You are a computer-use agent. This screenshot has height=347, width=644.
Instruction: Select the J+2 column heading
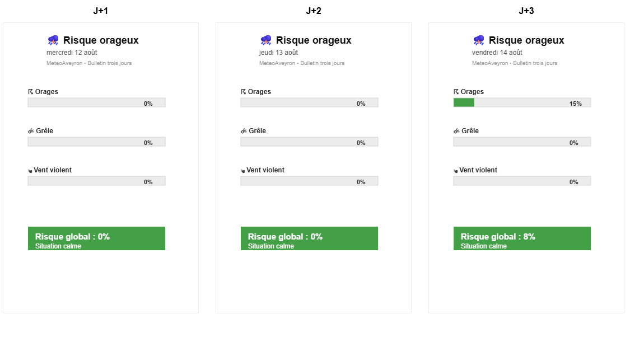[x=314, y=11]
